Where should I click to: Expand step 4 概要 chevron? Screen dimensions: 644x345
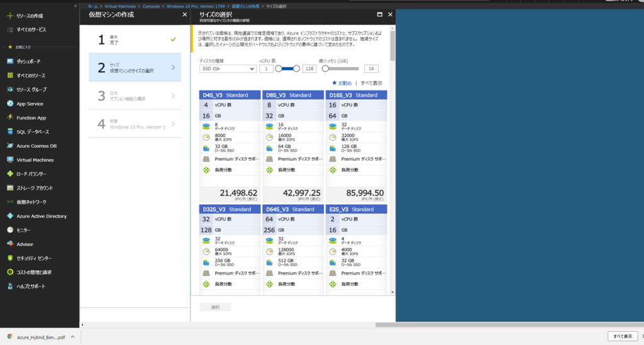(173, 123)
